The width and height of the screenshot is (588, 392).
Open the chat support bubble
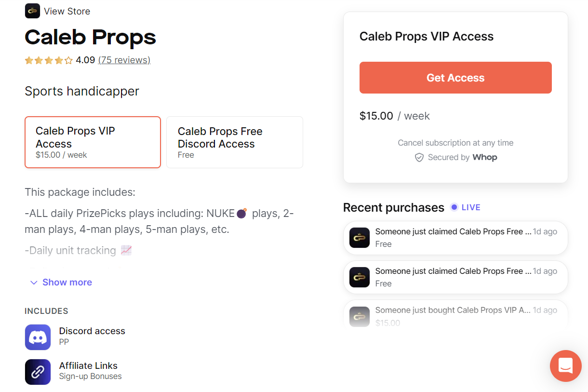click(565, 366)
